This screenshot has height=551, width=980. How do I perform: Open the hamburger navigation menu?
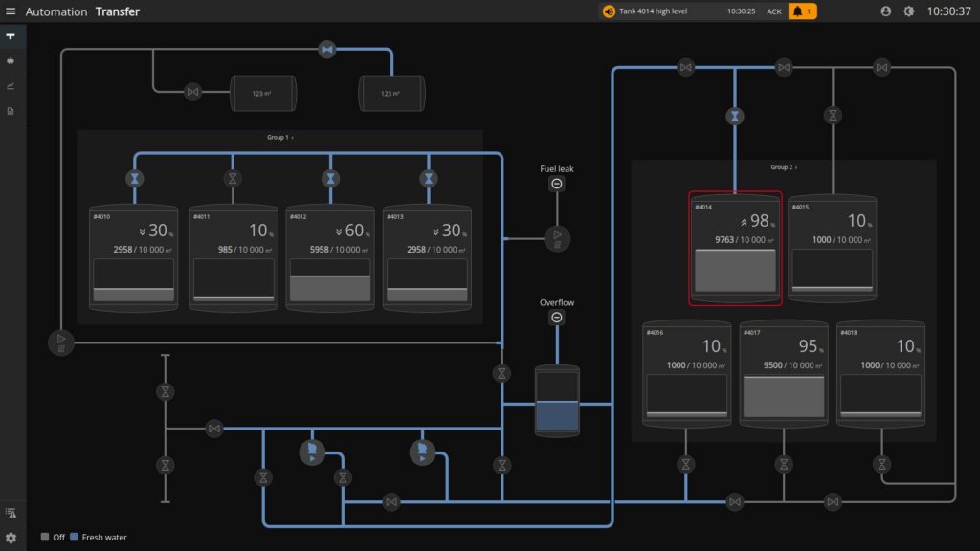(x=11, y=11)
